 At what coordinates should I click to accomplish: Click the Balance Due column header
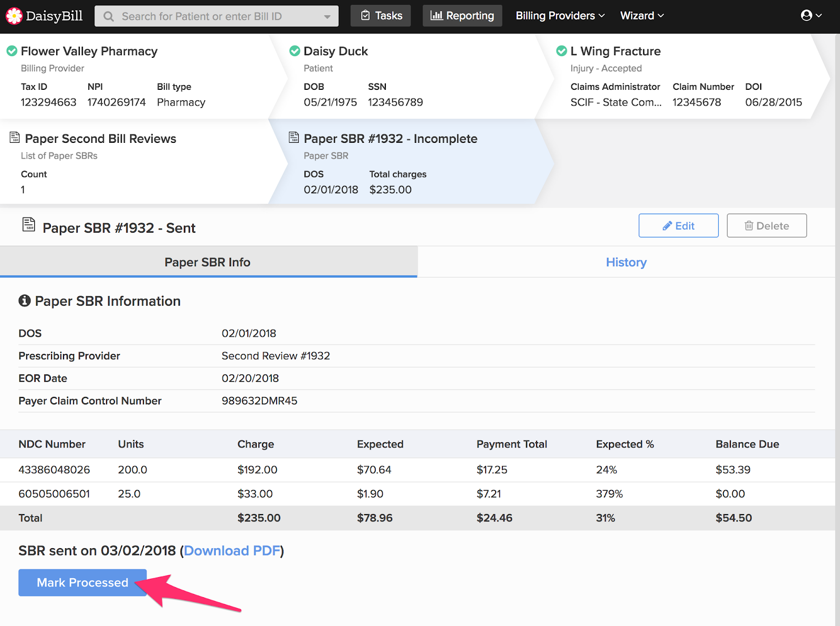pyautogui.click(x=747, y=444)
